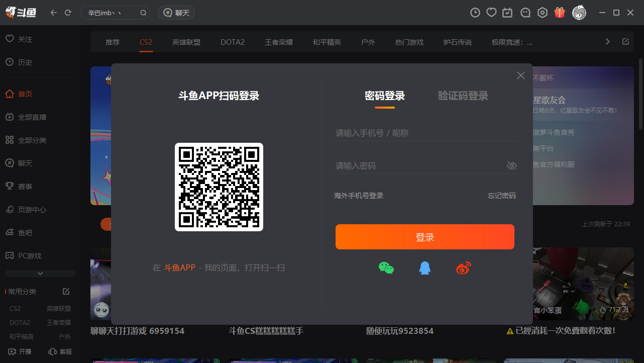
Task: Open the messages bubble icon in the title bar
Action: click(525, 13)
